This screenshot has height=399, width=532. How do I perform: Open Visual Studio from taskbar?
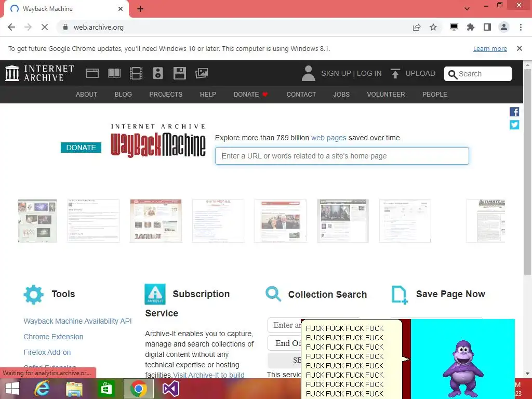170,389
